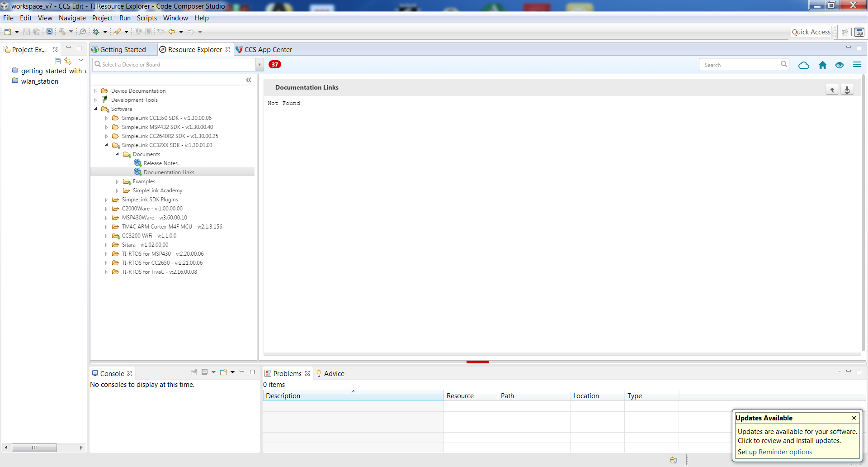Sort problems by Description column header

click(x=353, y=396)
